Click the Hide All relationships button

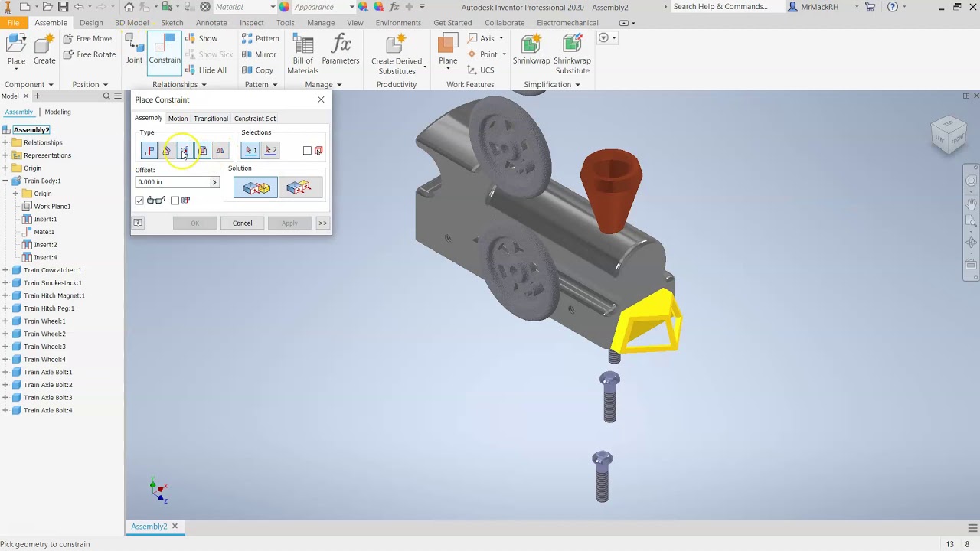point(205,70)
